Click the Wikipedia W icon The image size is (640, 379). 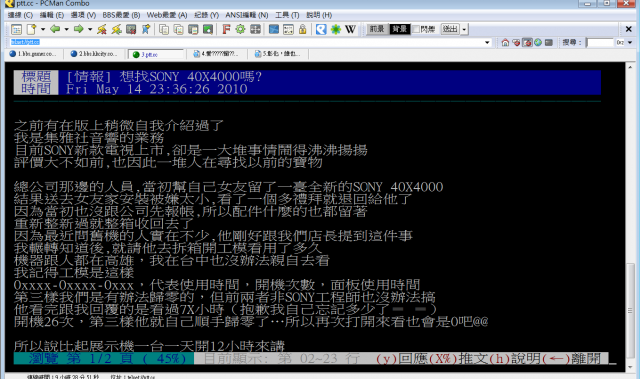click(350, 29)
